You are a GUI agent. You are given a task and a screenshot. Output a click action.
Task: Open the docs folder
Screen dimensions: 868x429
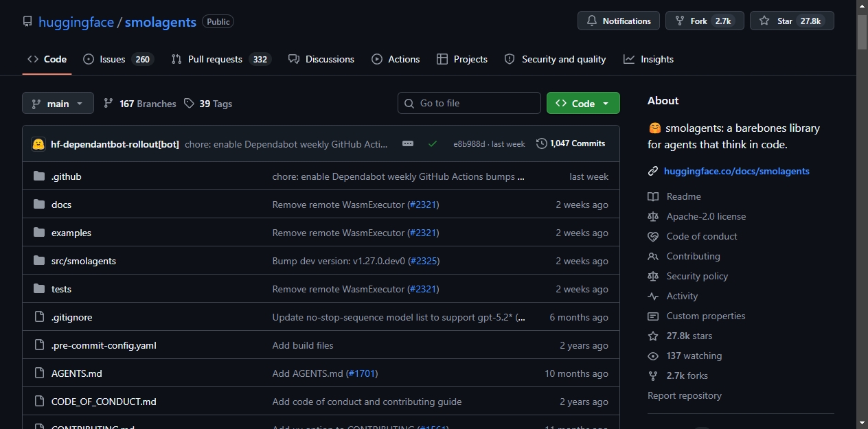point(61,205)
